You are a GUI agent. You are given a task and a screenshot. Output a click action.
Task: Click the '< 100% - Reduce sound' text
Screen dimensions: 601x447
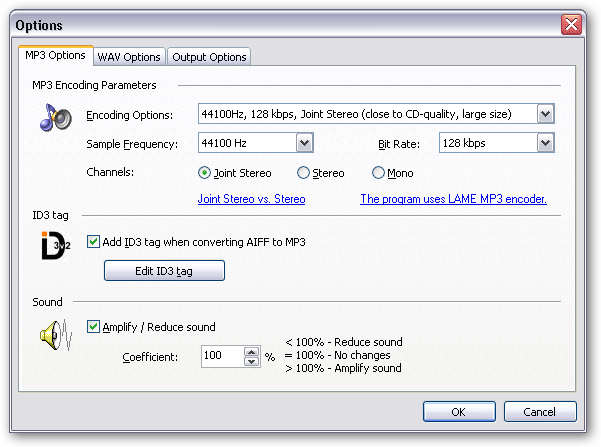point(344,342)
